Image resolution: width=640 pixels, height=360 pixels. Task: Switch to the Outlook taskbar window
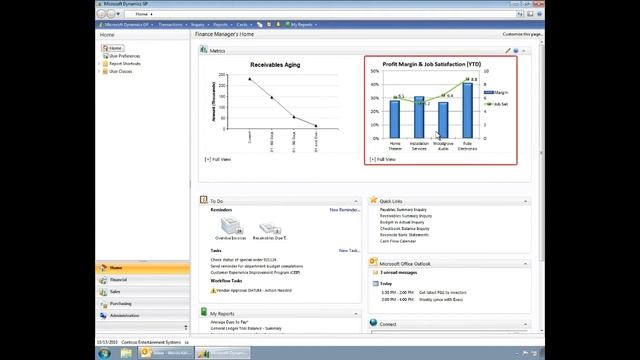[x=165, y=353]
